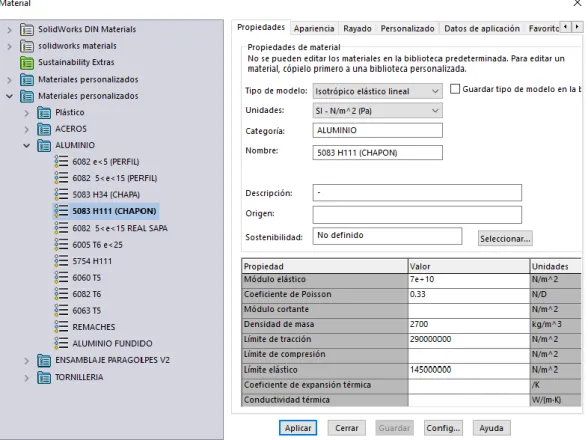This screenshot has width=588, height=440.
Task: Click the empty Módulo cortante value cell
Action: (469, 310)
